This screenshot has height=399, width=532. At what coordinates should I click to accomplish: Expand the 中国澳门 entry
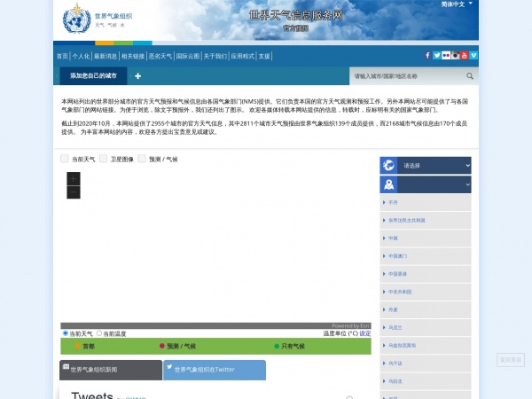(426, 256)
